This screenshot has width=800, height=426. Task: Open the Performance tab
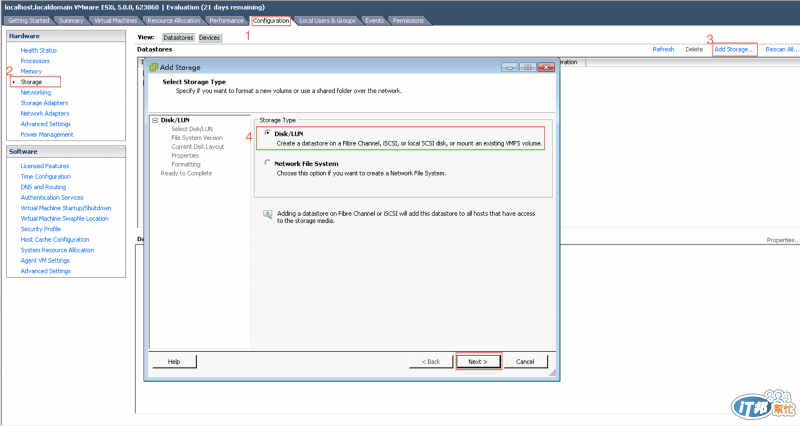tap(227, 20)
